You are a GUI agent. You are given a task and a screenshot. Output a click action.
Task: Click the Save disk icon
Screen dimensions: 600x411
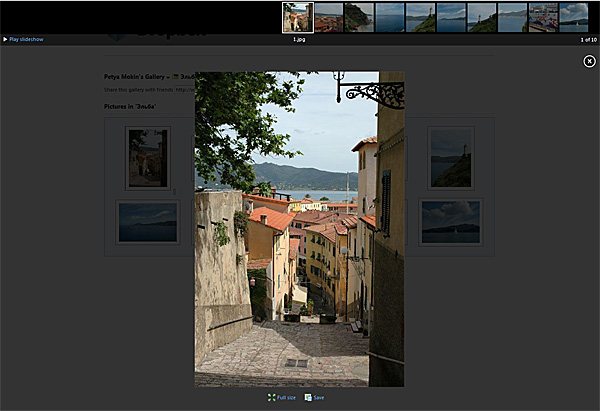point(308,397)
